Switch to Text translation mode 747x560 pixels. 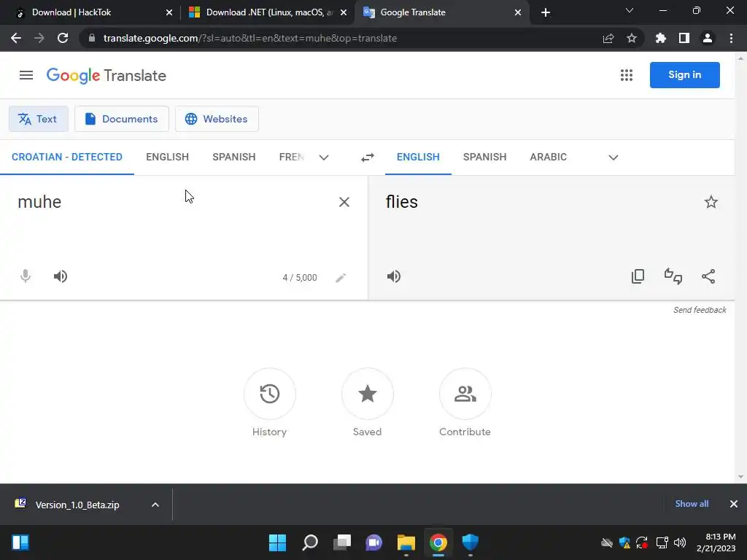click(39, 119)
